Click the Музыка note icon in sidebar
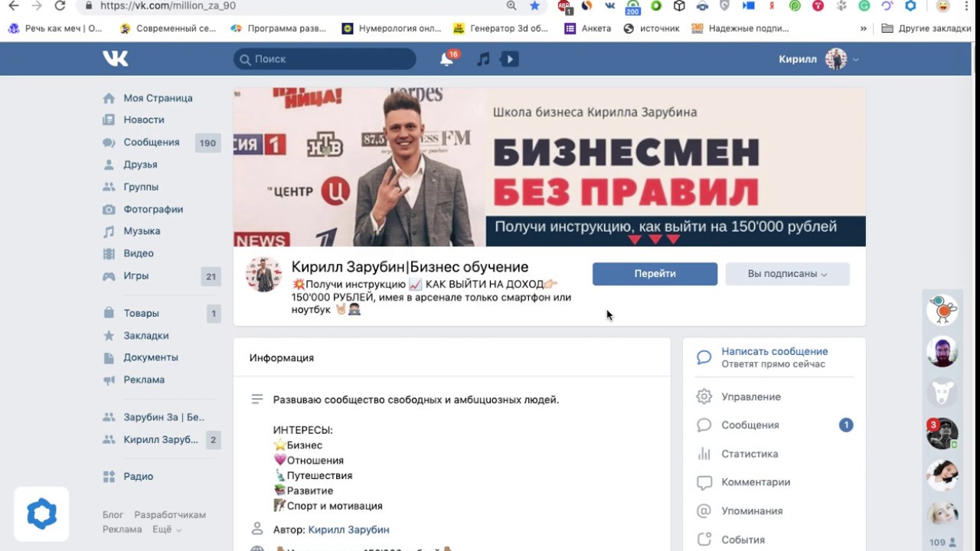The height and width of the screenshot is (551, 980). point(109,231)
